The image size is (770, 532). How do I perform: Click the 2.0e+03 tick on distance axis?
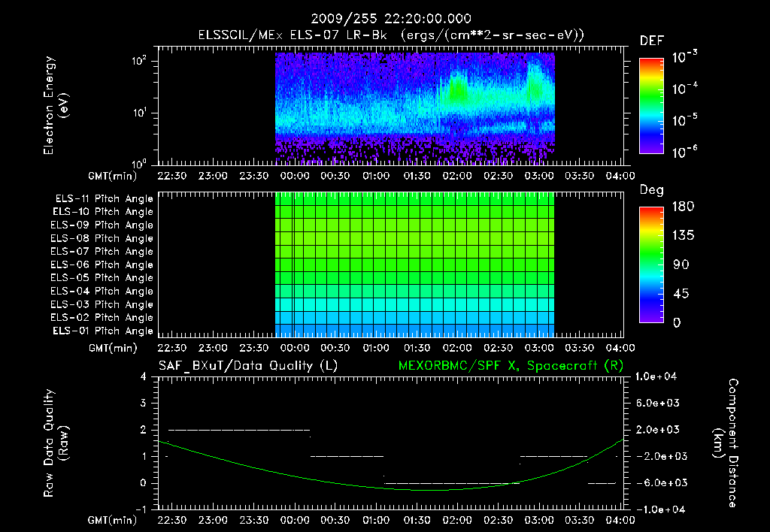point(656,430)
